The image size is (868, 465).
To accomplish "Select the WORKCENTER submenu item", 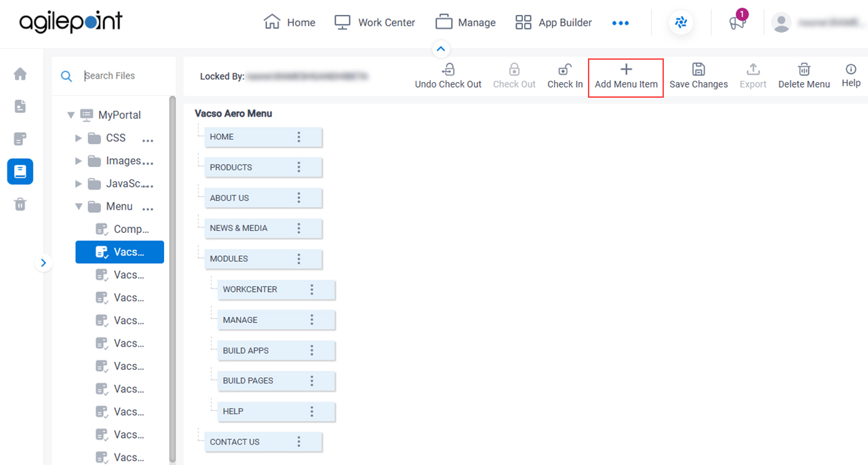I will pyautogui.click(x=277, y=289).
